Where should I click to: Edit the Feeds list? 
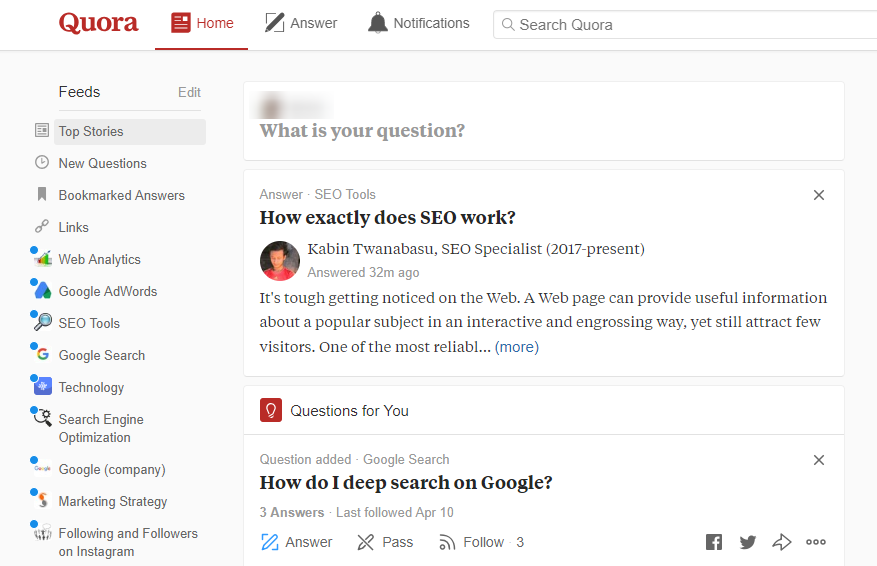coord(189,92)
